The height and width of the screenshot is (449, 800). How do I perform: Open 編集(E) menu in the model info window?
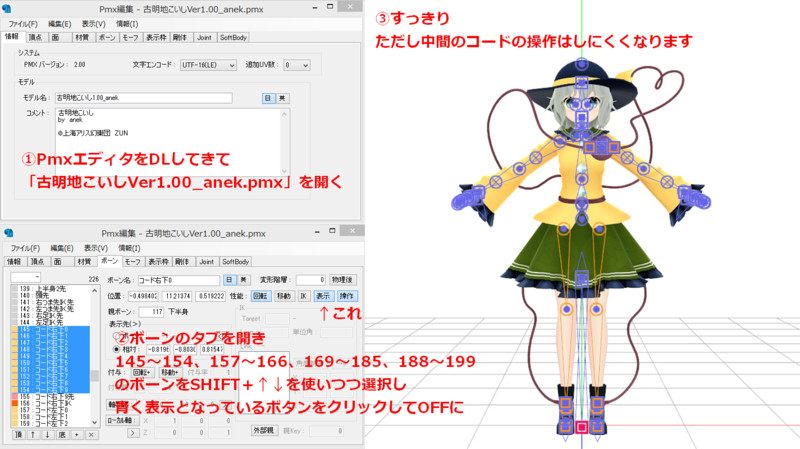60,24
